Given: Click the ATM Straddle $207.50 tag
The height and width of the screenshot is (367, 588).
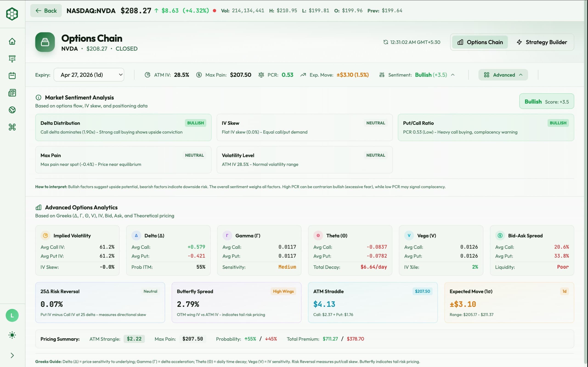Looking at the screenshot, I should coord(422,291).
